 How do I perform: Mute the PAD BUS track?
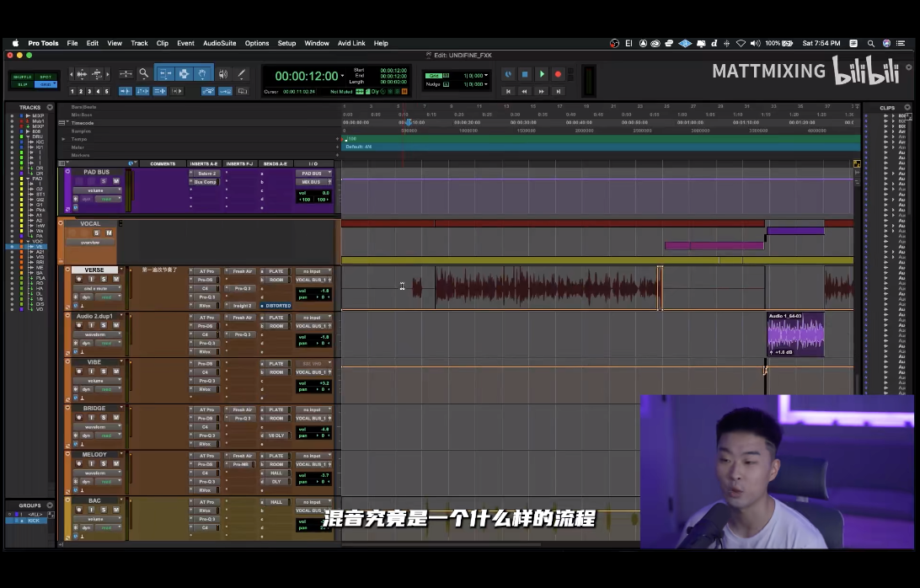[x=115, y=181]
